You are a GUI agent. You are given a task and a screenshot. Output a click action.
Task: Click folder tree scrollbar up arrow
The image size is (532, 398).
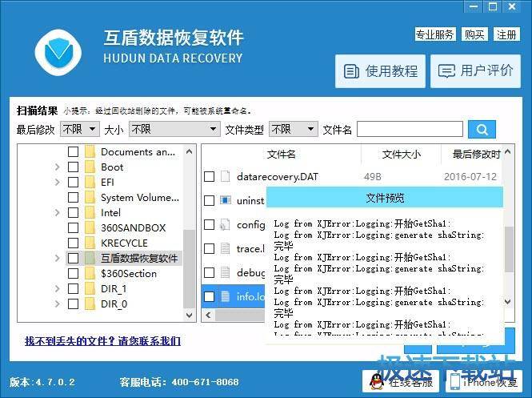[190, 152]
